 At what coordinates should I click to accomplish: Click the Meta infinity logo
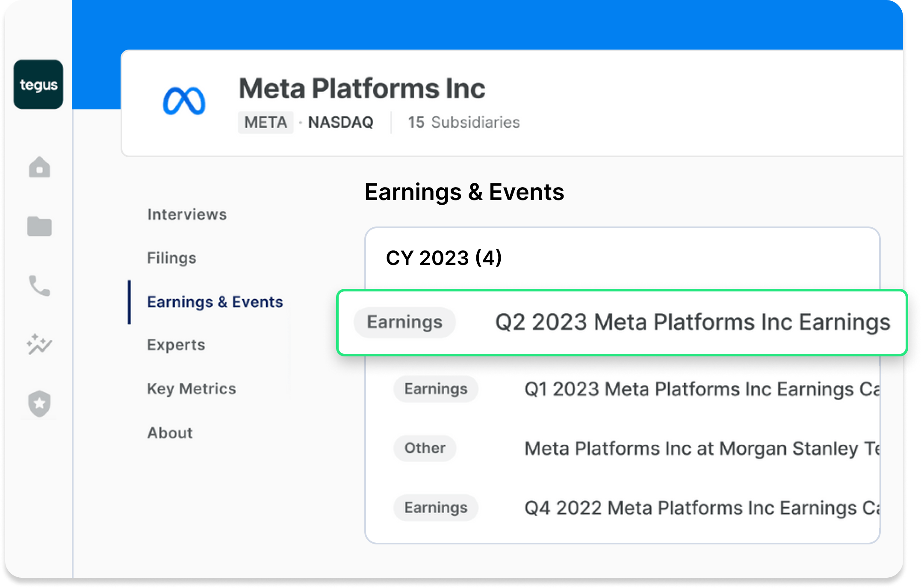[184, 101]
